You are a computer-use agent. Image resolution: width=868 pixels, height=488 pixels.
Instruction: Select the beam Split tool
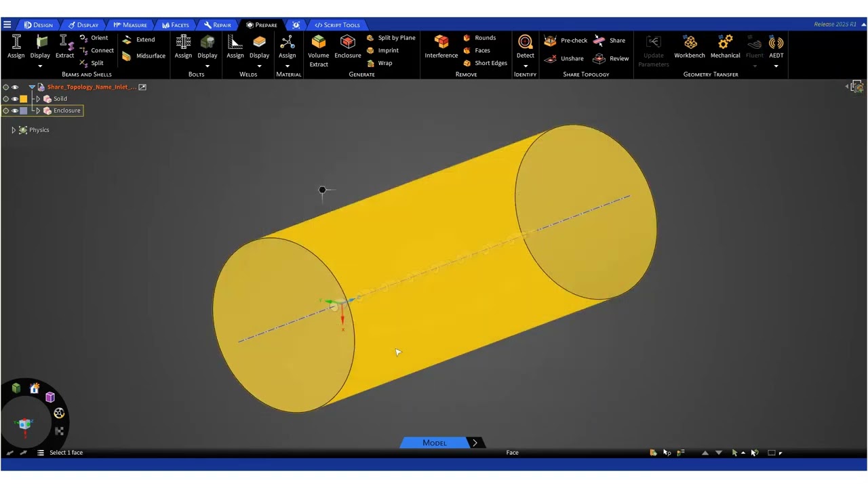point(92,63)
